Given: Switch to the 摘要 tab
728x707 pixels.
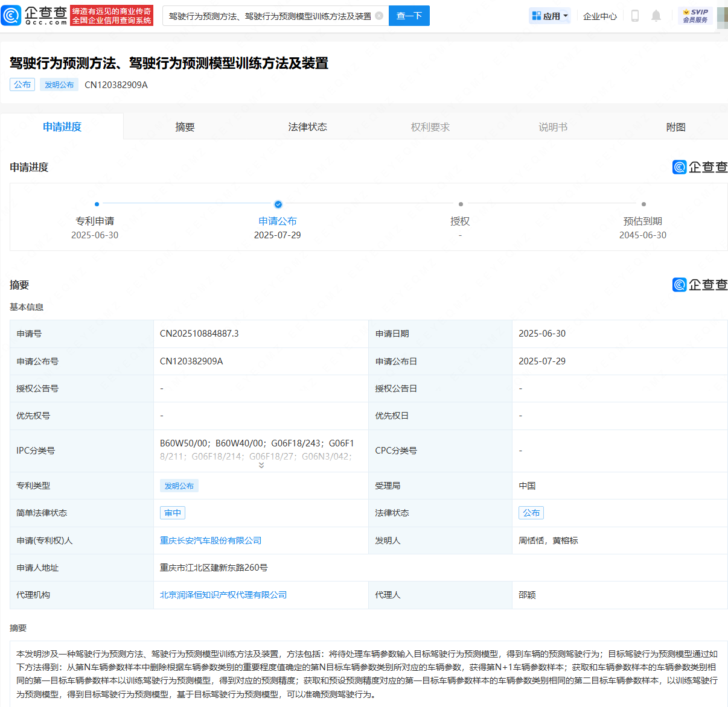Looking at the screenshot, I should point(185,127).
